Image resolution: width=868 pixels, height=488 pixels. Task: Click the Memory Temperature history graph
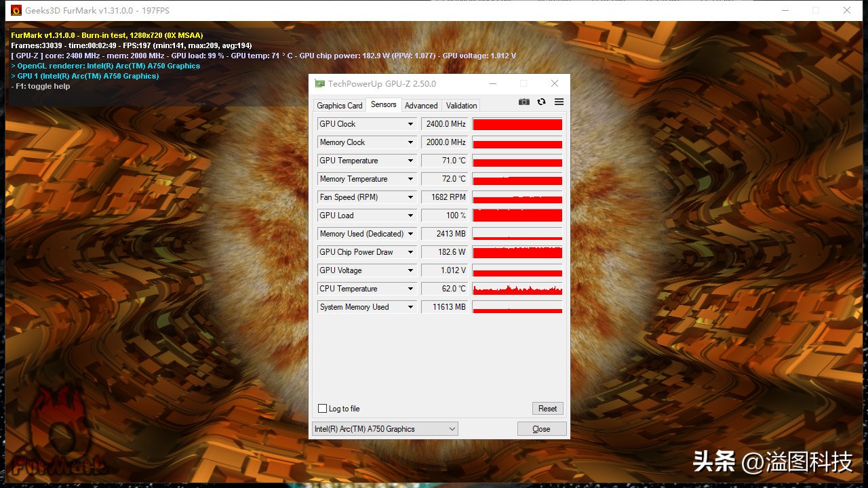pyautogui.click(x=517, y=179)
